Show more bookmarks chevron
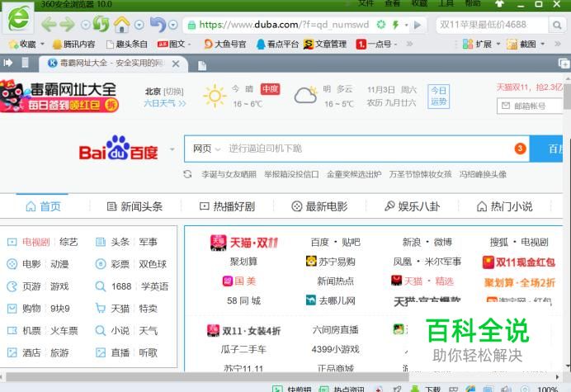 pos(409,44)
